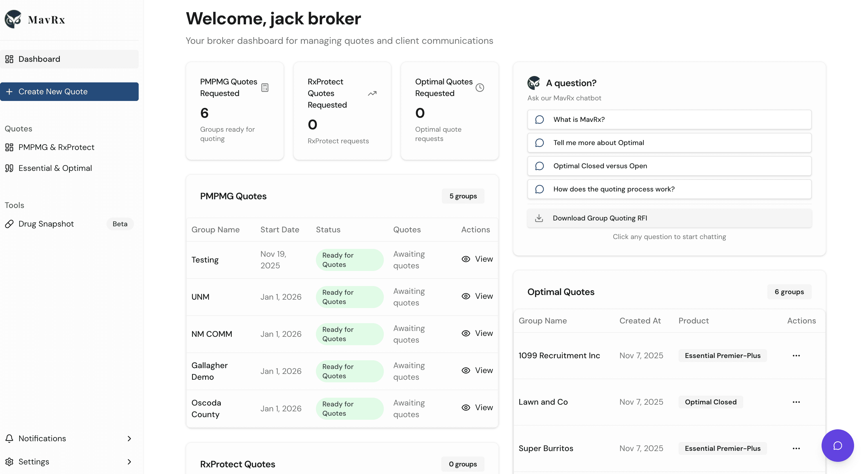The width and height of the screenshot is (868, 474).
Task: Click the quotes icon beside Essential & Optimal
Action: [x=10, y=168]
